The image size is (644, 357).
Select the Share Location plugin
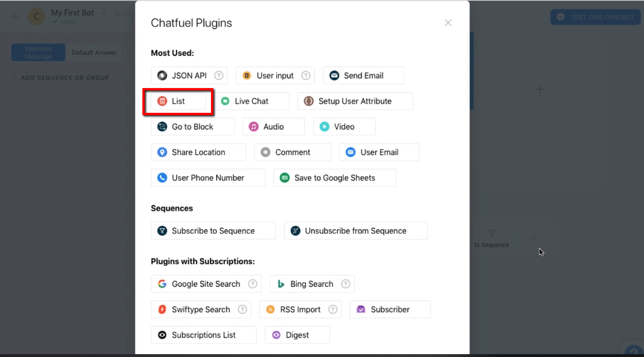tap(198, 152)
